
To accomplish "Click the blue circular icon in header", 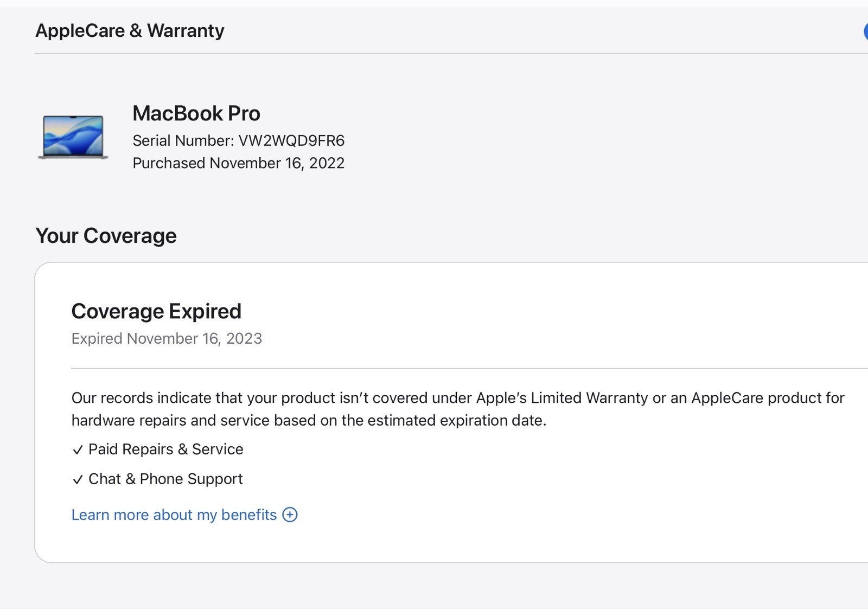I will [865, 31].
